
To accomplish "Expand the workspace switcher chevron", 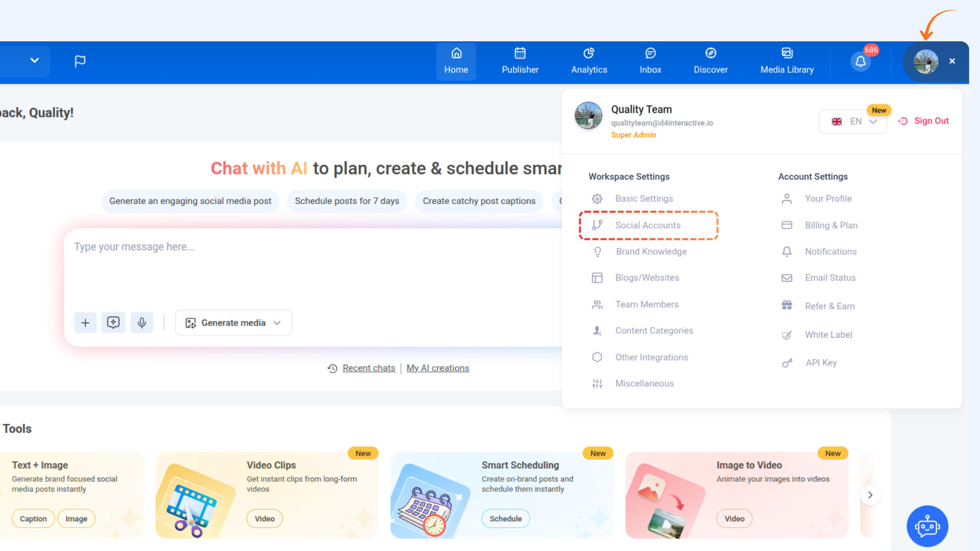I will (34, 60).
